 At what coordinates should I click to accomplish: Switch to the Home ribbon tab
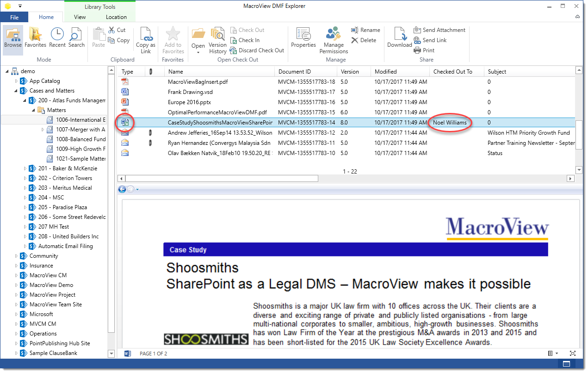[x=46, y=17]
